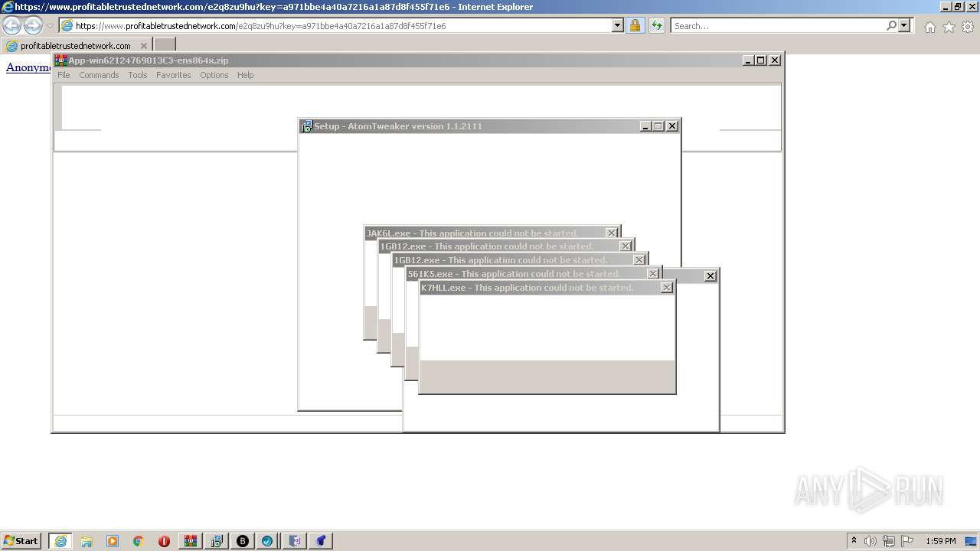Open a new blank tab

[165, 45]
